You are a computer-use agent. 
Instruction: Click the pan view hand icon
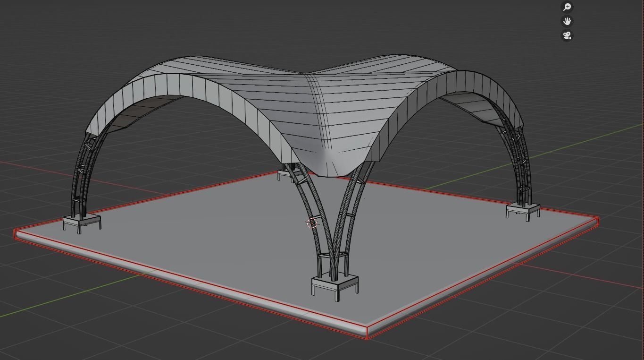[567, 21]
